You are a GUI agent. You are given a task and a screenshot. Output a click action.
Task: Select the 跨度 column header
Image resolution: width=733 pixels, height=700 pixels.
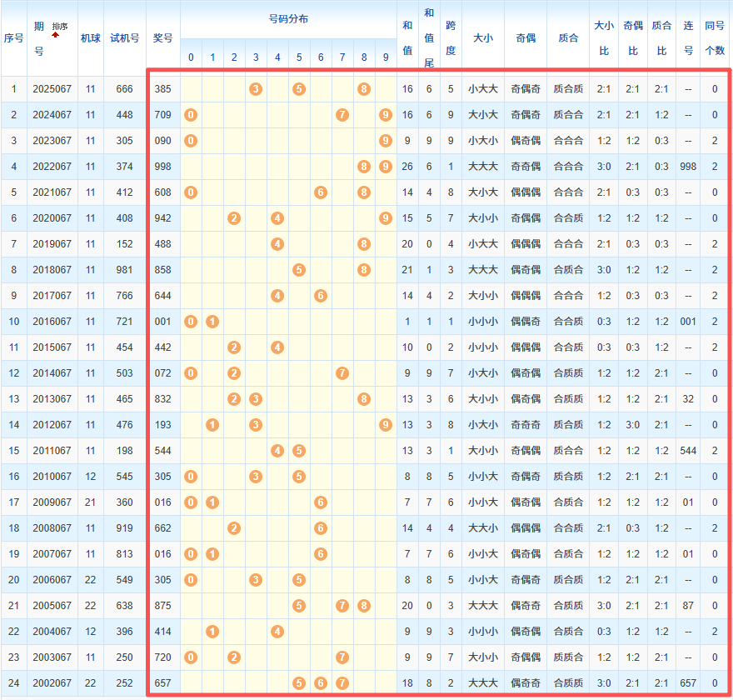coord(451,38)
